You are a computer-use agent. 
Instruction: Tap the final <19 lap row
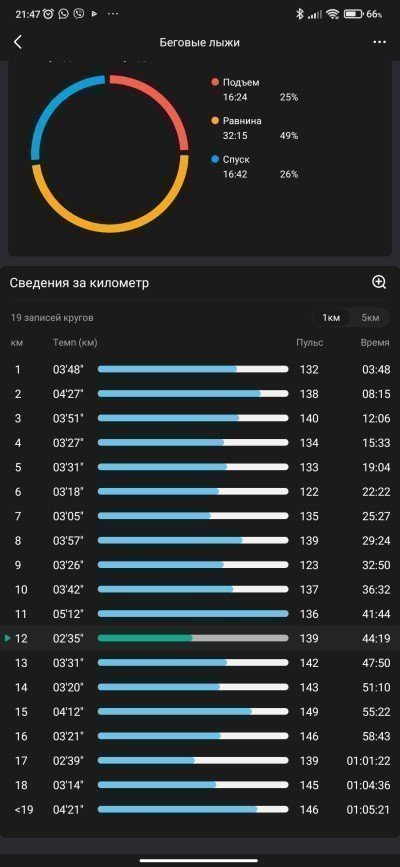coord(200,809)
